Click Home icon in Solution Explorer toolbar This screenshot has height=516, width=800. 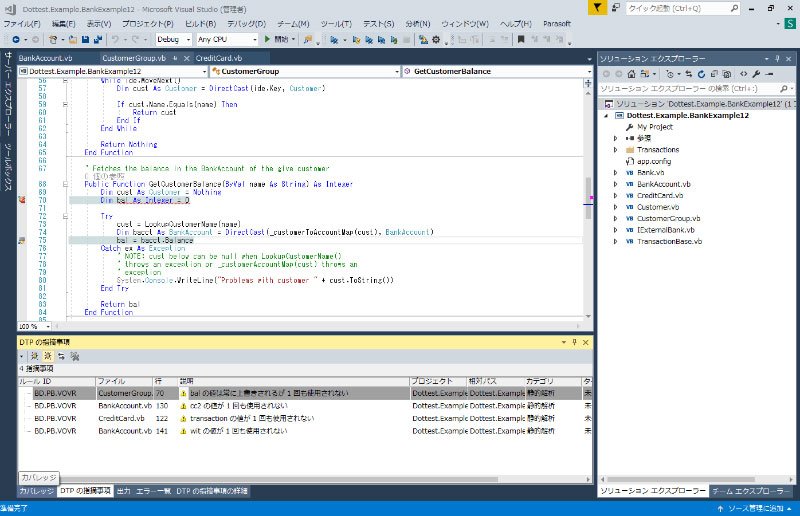point(632,74)
